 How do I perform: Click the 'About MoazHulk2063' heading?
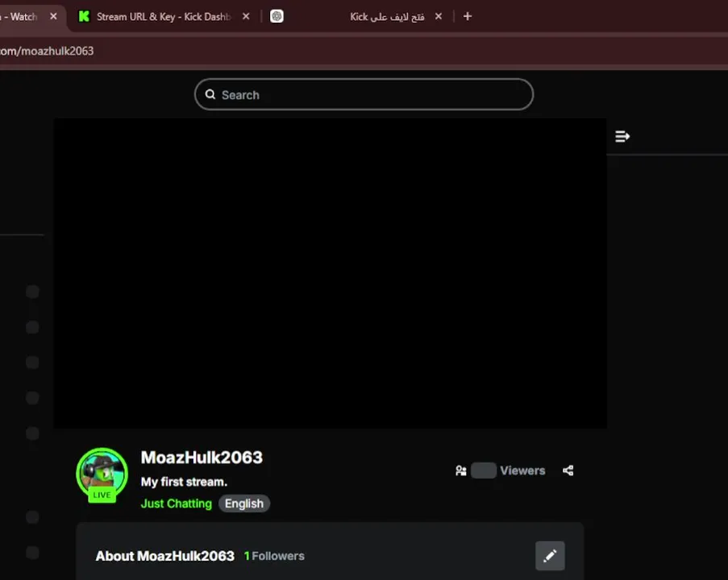tap(164, 556)
